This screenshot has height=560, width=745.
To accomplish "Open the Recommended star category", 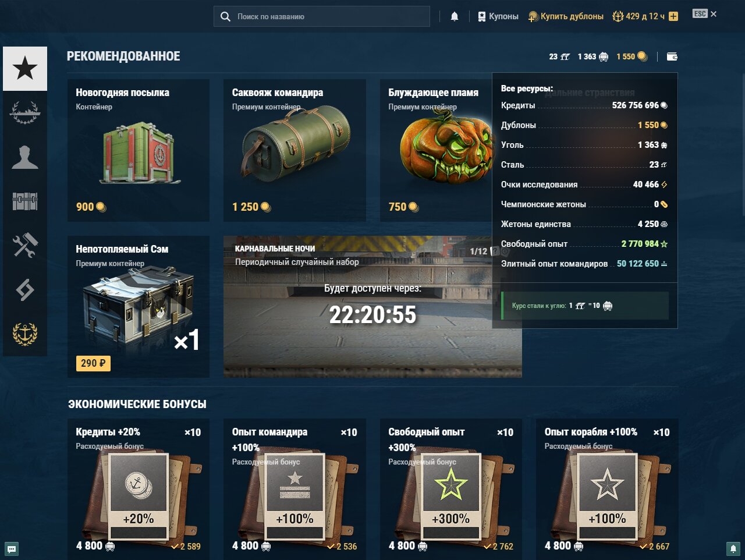I will click(x=25, y=69).
